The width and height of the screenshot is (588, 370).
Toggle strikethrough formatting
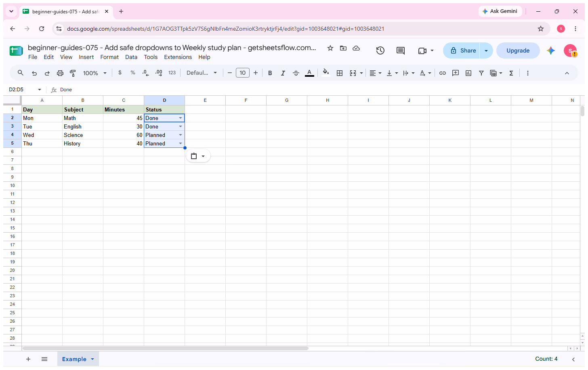[296, 73]
